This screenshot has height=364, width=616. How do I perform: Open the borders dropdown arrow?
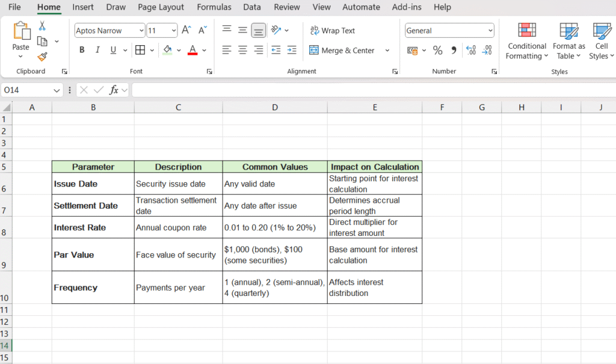coord(152,51)
